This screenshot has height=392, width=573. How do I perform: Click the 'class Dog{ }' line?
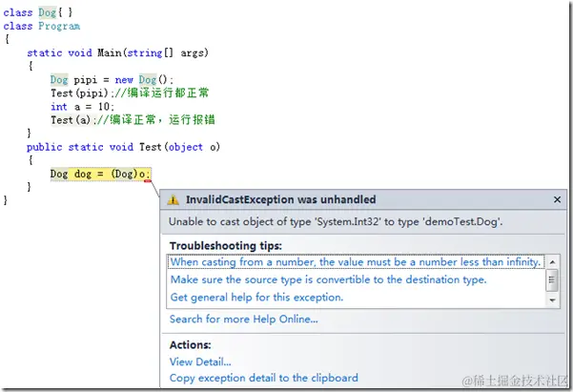click(37, 12)
